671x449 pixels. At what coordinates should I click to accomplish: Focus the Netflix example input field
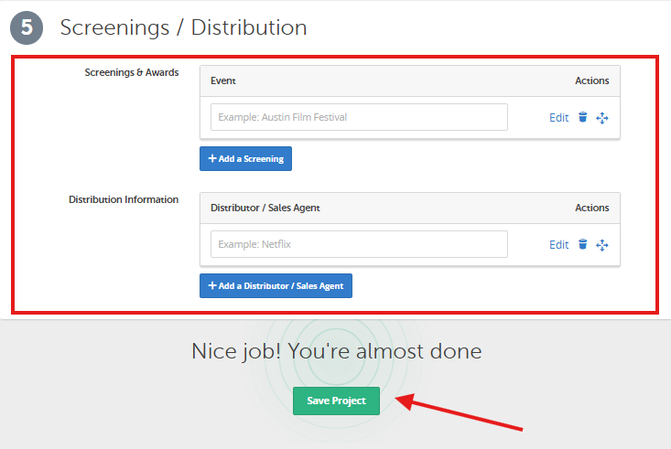pos(358,244)
